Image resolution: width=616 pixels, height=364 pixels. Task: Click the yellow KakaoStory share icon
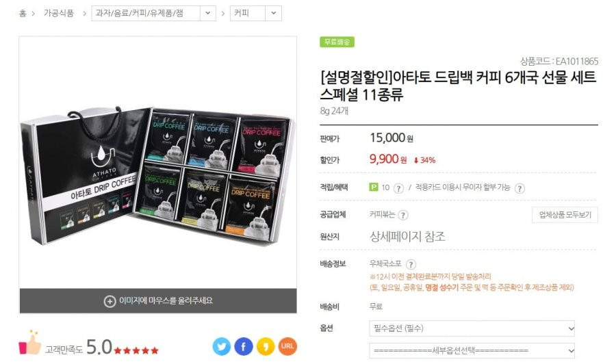266,346
